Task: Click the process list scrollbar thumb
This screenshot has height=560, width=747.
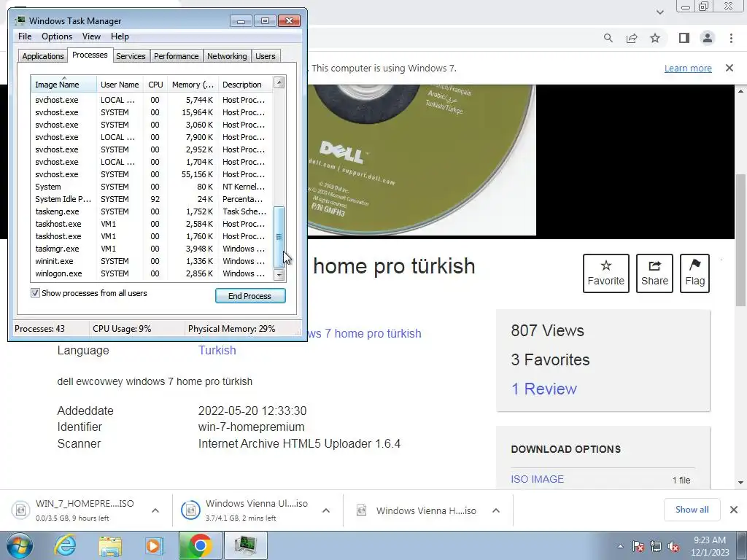Action: 279,237
